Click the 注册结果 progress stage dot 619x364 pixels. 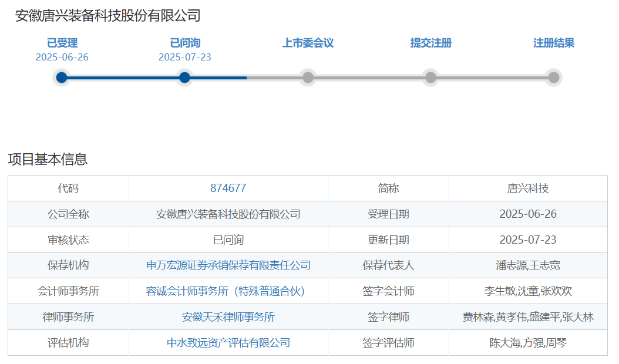[554, 77]
